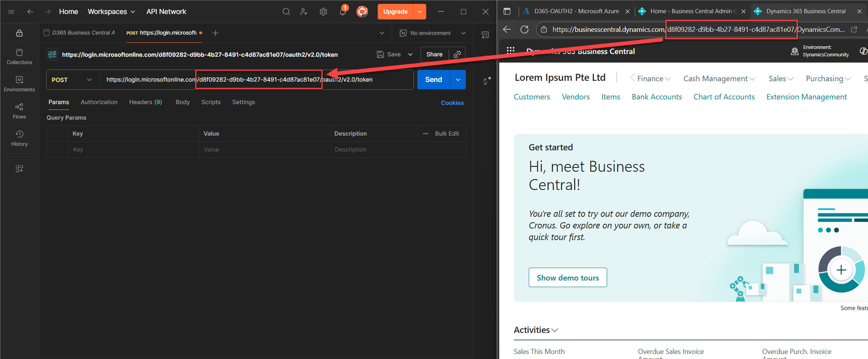Select the D365 Business Central A tab

[80, 33]
